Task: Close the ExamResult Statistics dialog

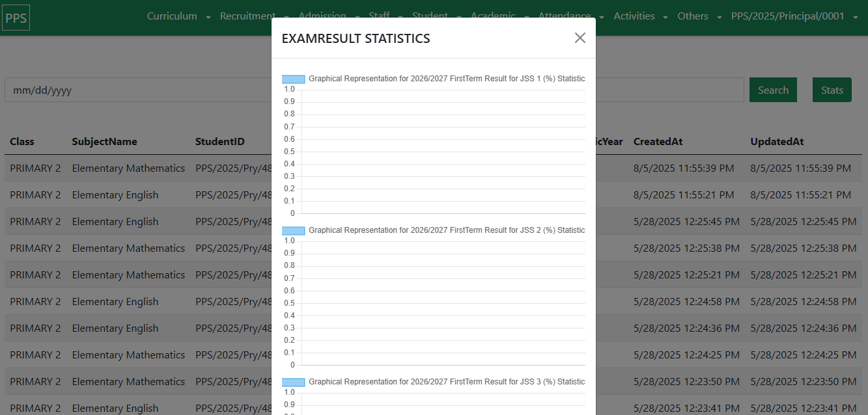Action: (x=580, y=38)
